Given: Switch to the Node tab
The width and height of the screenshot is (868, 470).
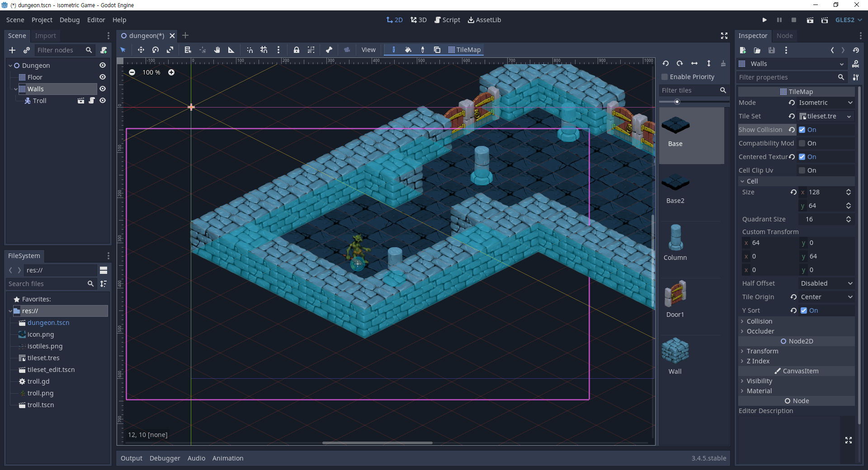Looking at the screenshot, I should click(x=784, y=36).
